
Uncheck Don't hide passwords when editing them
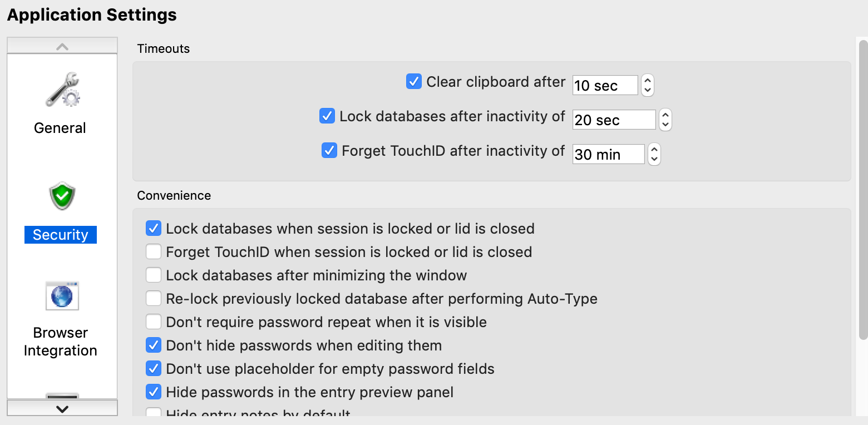pos(154,345)
